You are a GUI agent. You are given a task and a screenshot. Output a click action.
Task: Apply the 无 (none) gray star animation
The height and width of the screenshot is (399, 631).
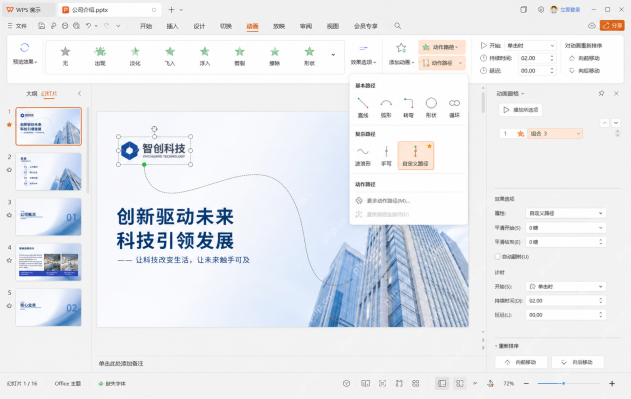tap(65, 56)
